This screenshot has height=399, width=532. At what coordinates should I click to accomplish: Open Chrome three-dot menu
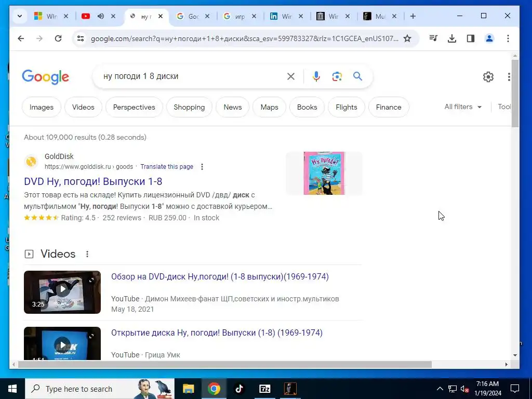click(x=508, y=38)
